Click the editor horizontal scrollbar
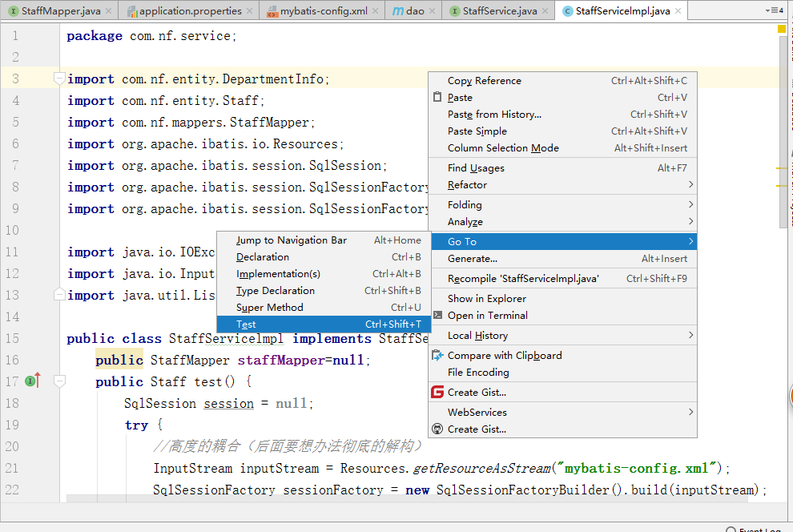793x532 pixels. (x=407, y=498)
